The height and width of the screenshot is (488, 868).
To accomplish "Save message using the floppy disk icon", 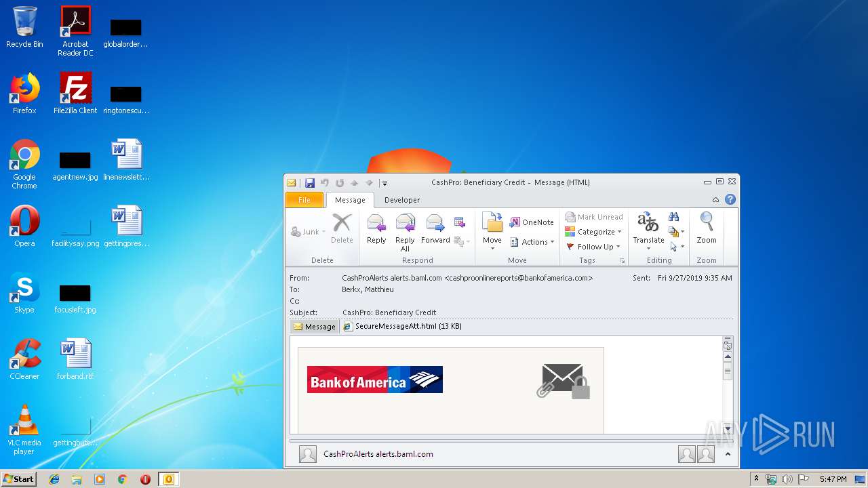I will [x=310, y=183].
